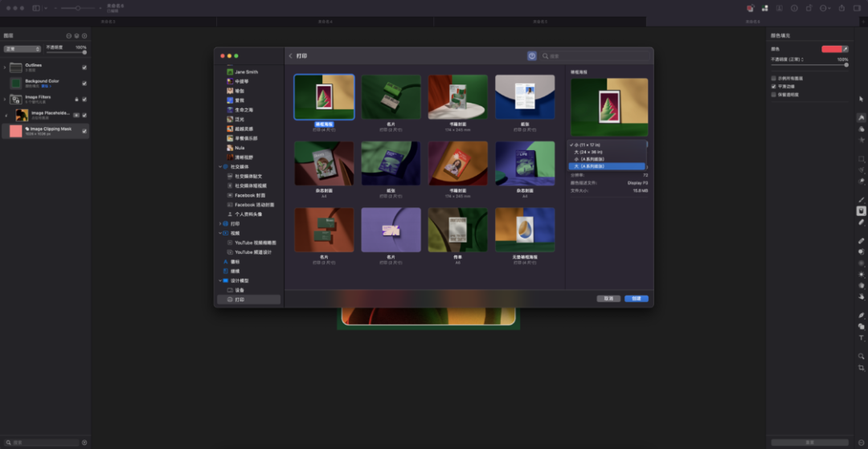Collapse the 社交媒体 sidebar section
The image size is (868, 449).
[x=219, y=166]
